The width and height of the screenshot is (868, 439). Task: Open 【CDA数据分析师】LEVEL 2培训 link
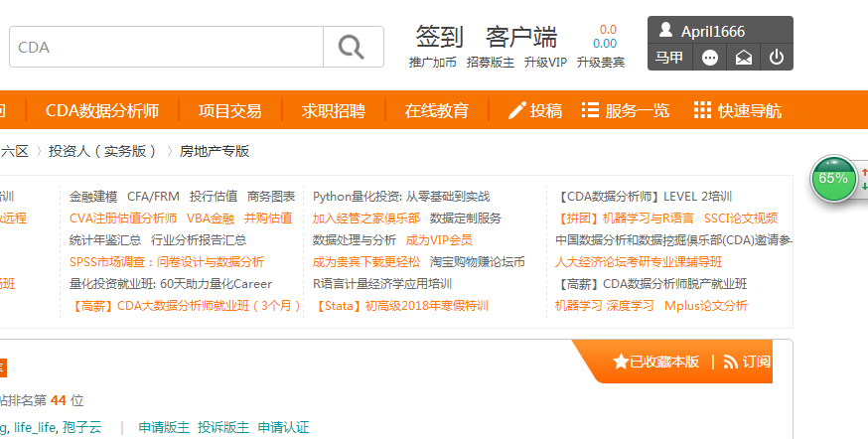pos(644,197)
